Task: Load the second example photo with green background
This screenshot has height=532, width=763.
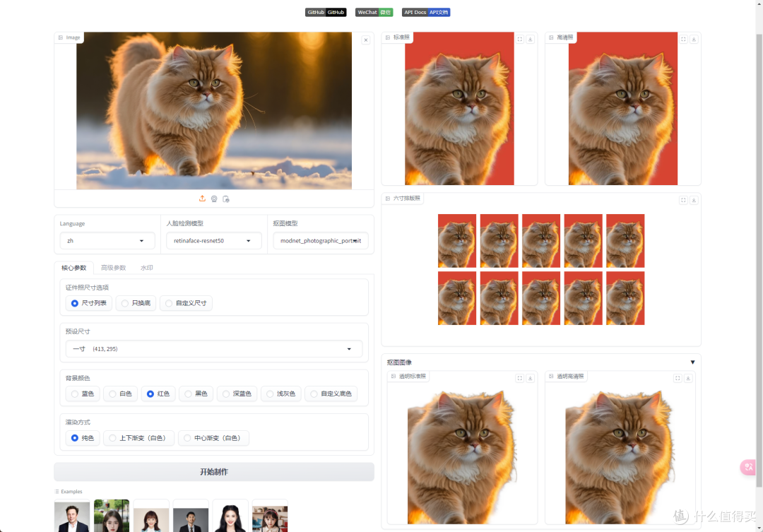Action: coord(112,516)
